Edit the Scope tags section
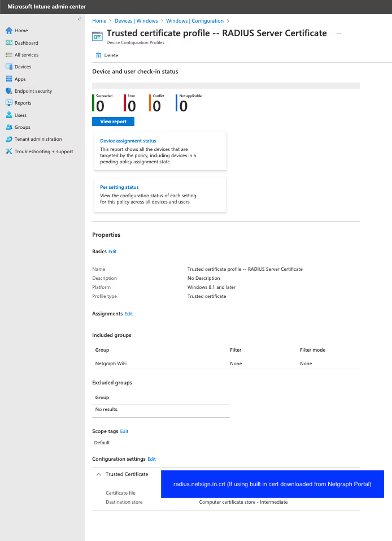The image size is (392, 541). [x=124, y=431]
